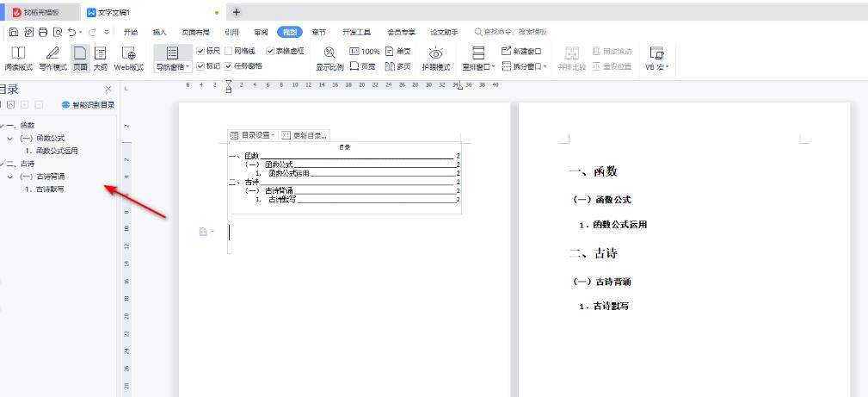Image resolution: width=868 pixels, height=397 pixels.
Task: Open the 章节 ribbon tab
Action: click(x=319, y=32)
